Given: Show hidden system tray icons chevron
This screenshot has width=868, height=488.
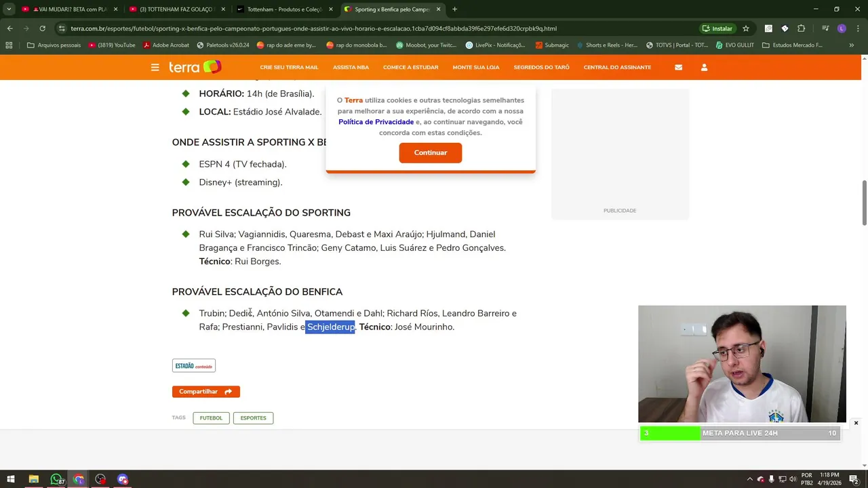Looking at the screenshot, I should tap(749, 479).
